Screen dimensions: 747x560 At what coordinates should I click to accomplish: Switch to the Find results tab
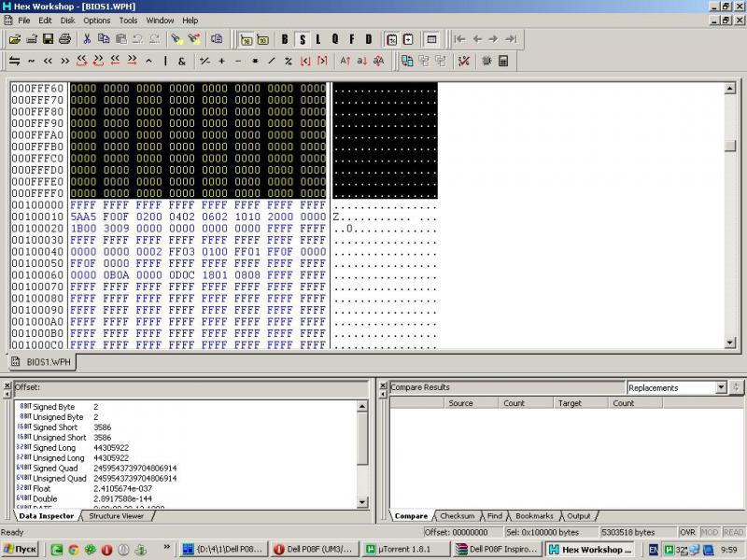pos(495,516)
